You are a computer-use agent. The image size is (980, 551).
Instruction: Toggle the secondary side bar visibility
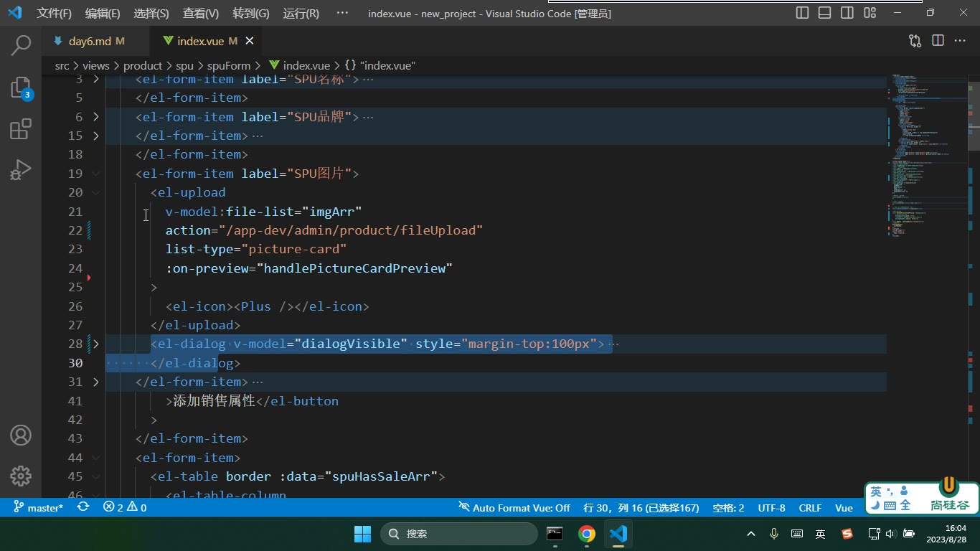click(x=847, y=13)
